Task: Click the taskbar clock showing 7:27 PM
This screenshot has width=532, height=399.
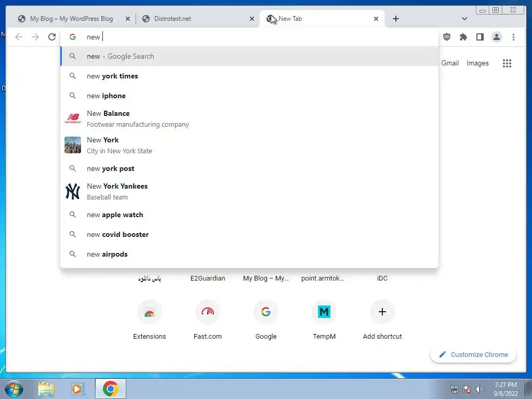Action: [506, 389]
